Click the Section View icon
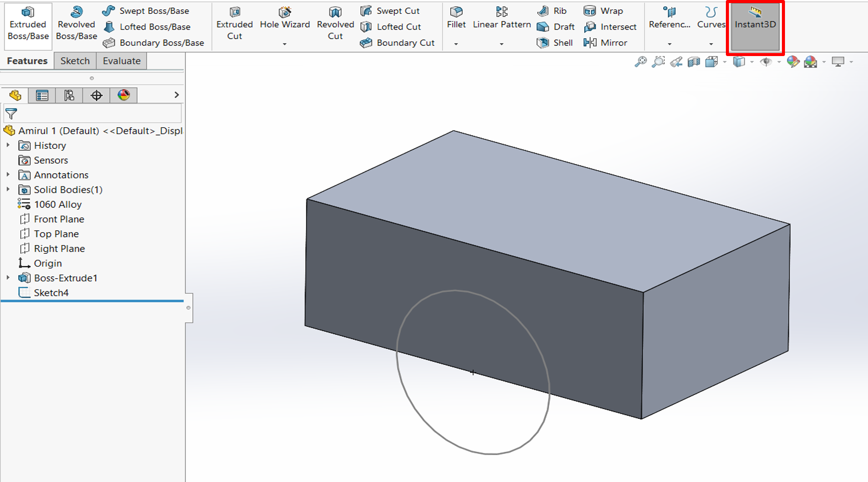 (x=693, y=61)
